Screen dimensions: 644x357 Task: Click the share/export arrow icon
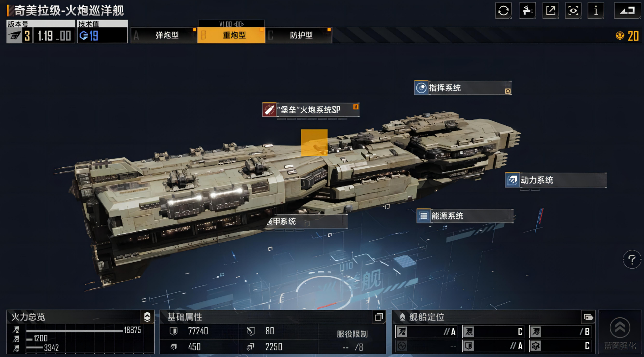(551, 10)
